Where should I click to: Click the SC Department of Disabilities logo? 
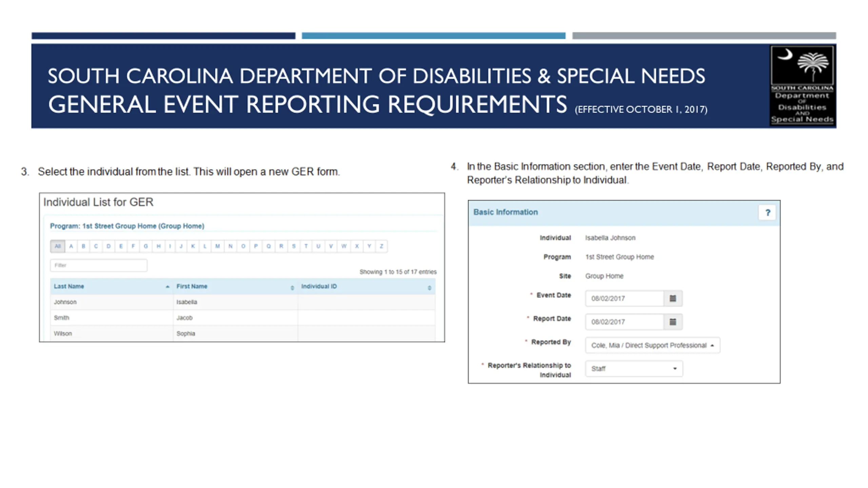[802, 86]
